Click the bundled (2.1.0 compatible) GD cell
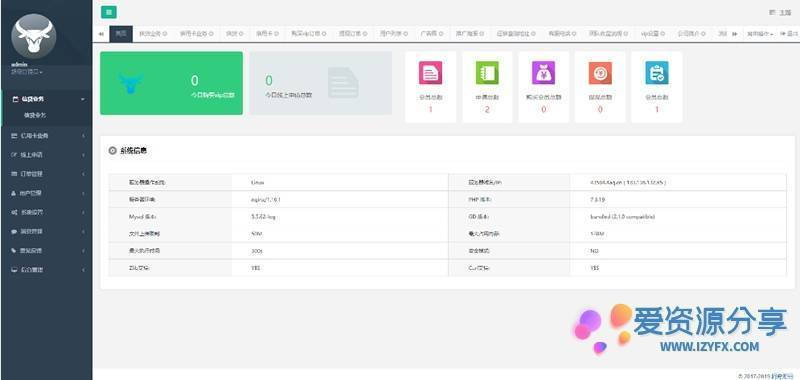This screenshot has height=380, width=800. (x=678, y=216)
